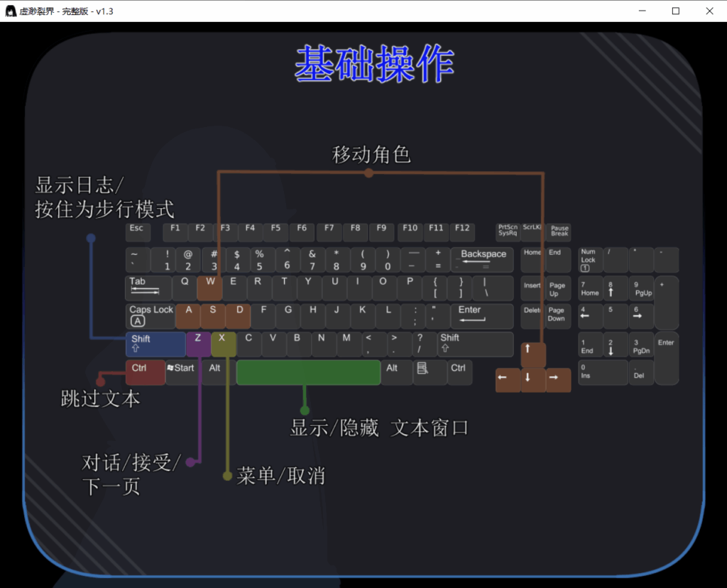Close the game window
This screenshot has width=727, height=588.
click(709, 11)
